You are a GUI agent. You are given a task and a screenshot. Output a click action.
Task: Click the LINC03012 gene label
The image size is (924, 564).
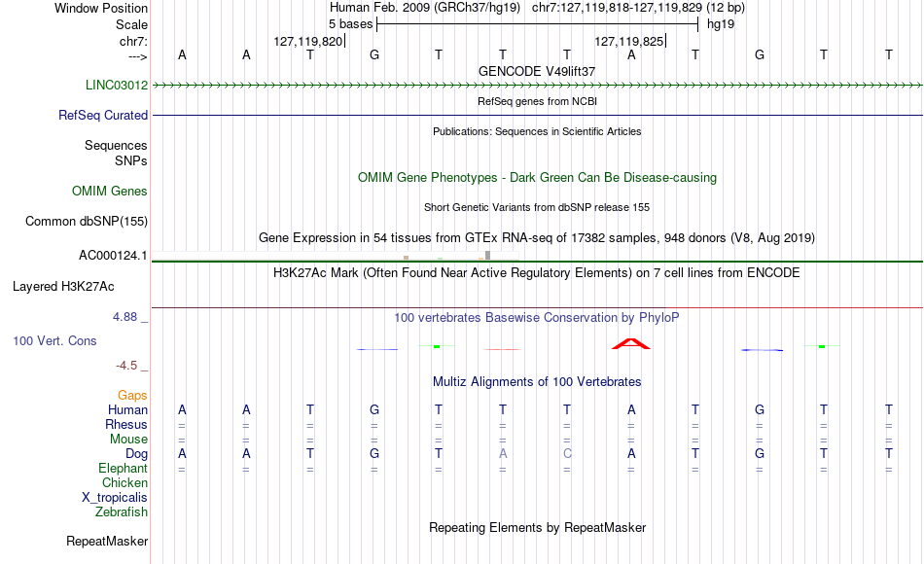[x=117, y=85]
